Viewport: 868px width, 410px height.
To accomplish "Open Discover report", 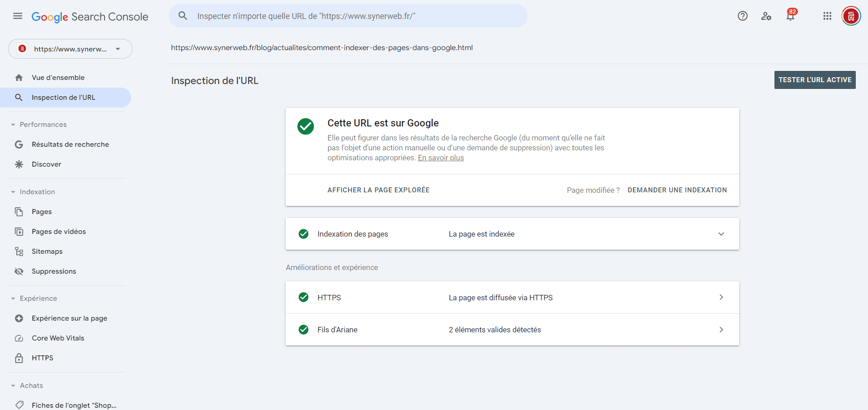I will click(66, 164).
